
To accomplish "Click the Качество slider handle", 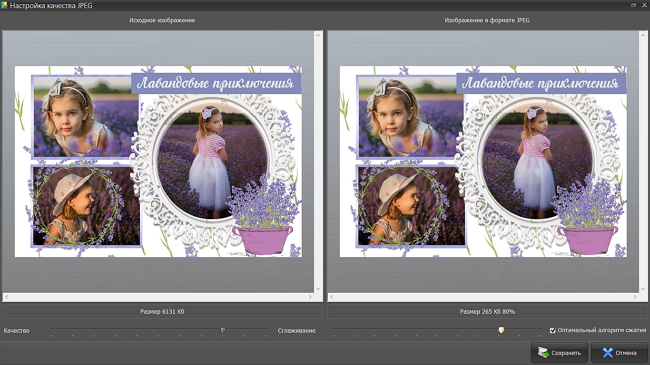I will pyautogui.click(x=223, y=330).
